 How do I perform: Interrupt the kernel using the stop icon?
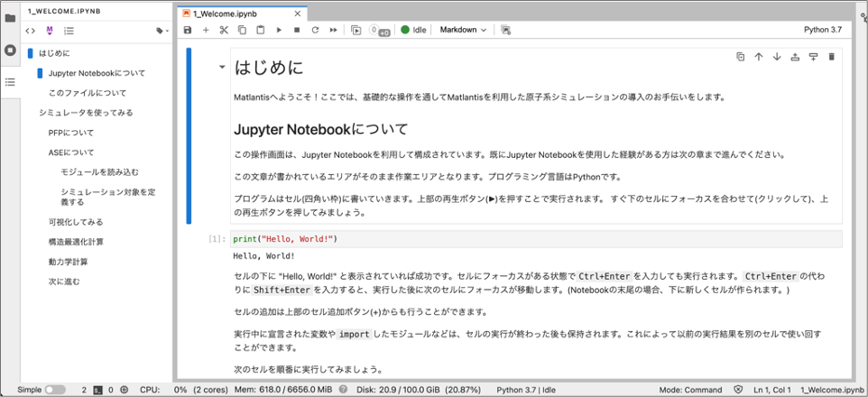pyautogui.click(x=297, y=30)
